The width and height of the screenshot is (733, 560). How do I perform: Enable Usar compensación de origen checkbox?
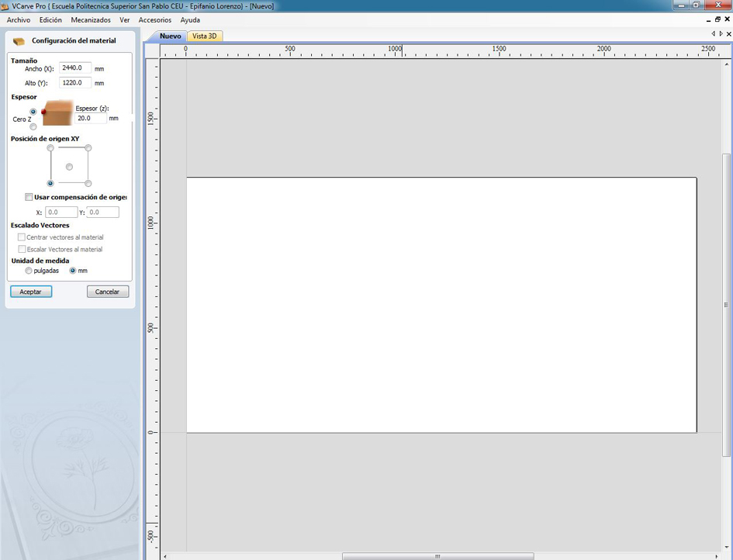(29, 197)
